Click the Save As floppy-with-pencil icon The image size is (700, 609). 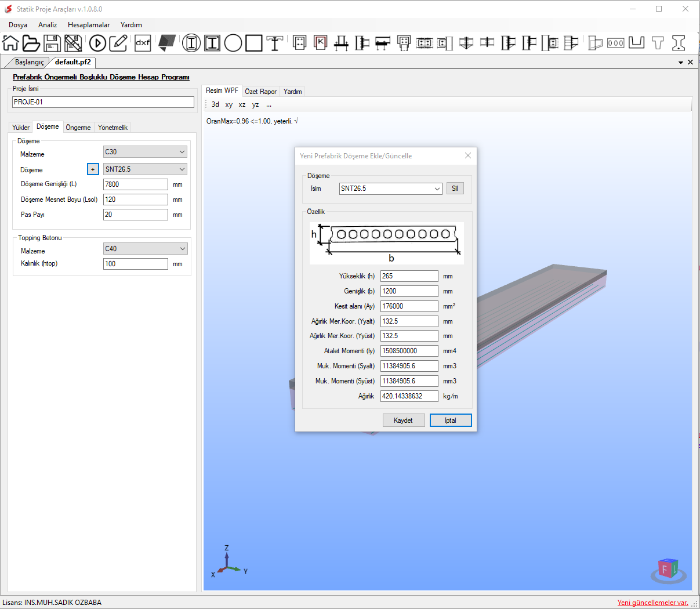pyautogui.click(x=73, y=43)
